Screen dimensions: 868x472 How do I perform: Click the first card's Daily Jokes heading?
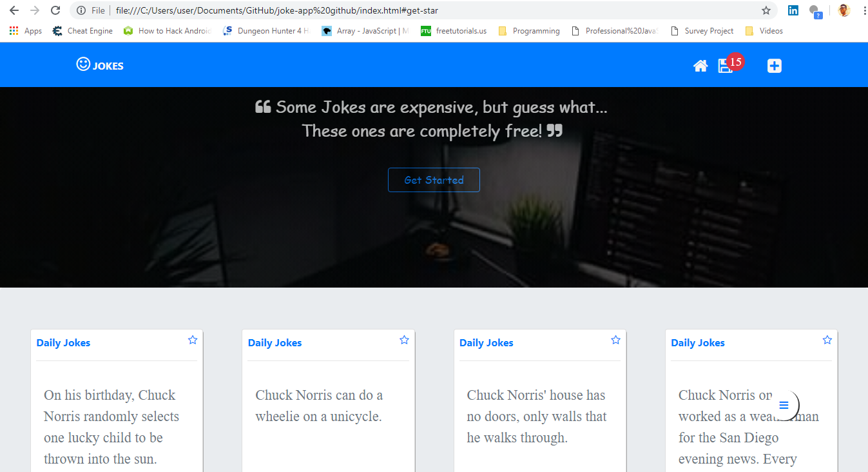[x=63, y=343]
